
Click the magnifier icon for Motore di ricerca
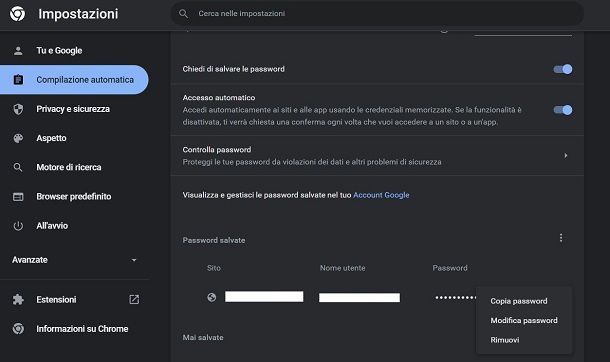point(18,167)
